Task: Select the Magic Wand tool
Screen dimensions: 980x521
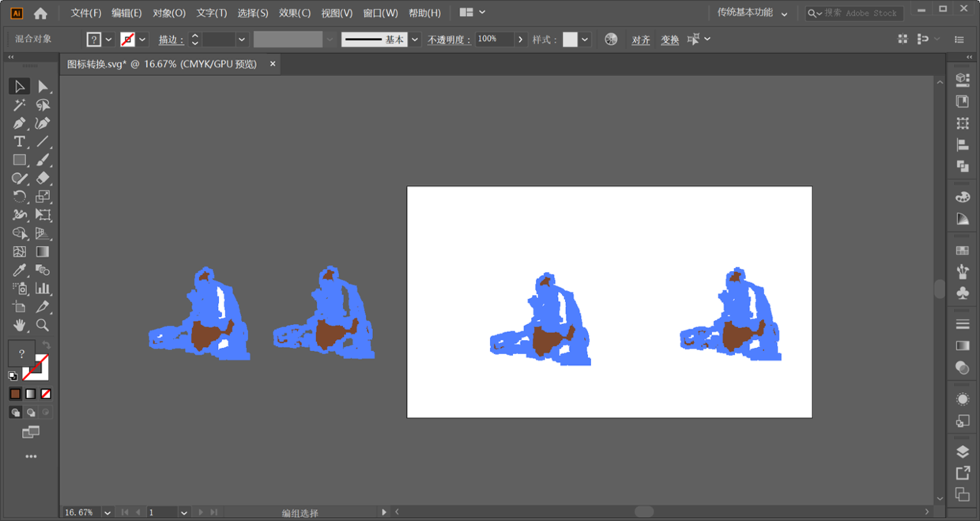Action: pyautogui.click(x=20, y=104)
